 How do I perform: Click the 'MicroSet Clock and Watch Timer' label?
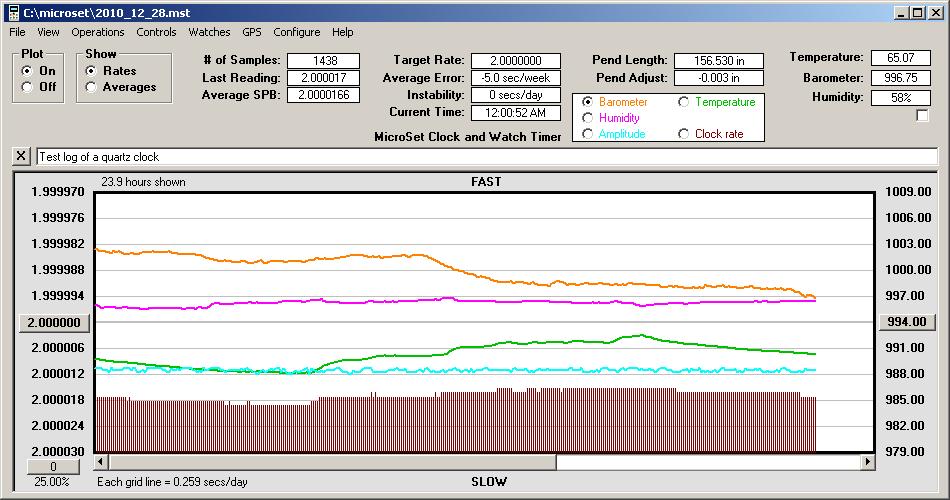tap(468, 137)
